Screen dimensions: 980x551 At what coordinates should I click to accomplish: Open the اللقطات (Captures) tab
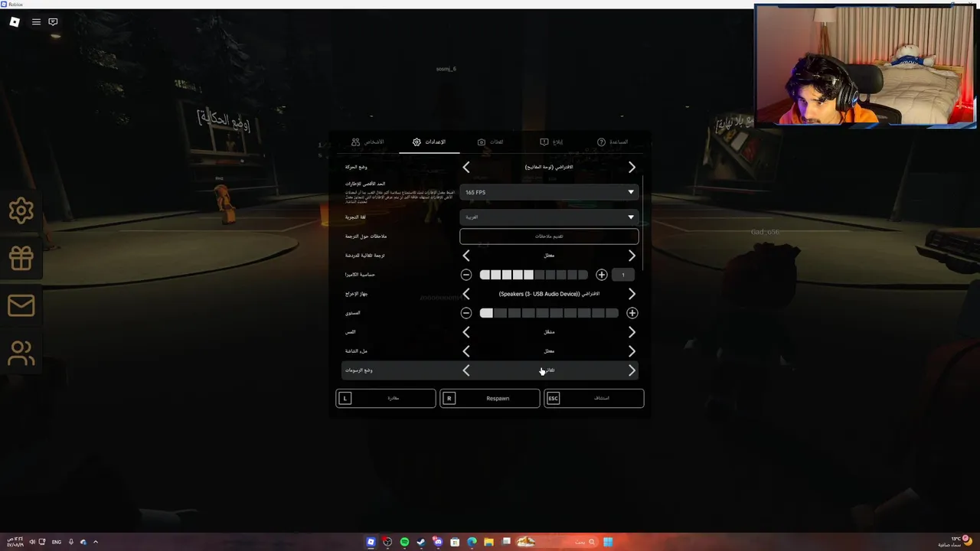pos(491,142)
